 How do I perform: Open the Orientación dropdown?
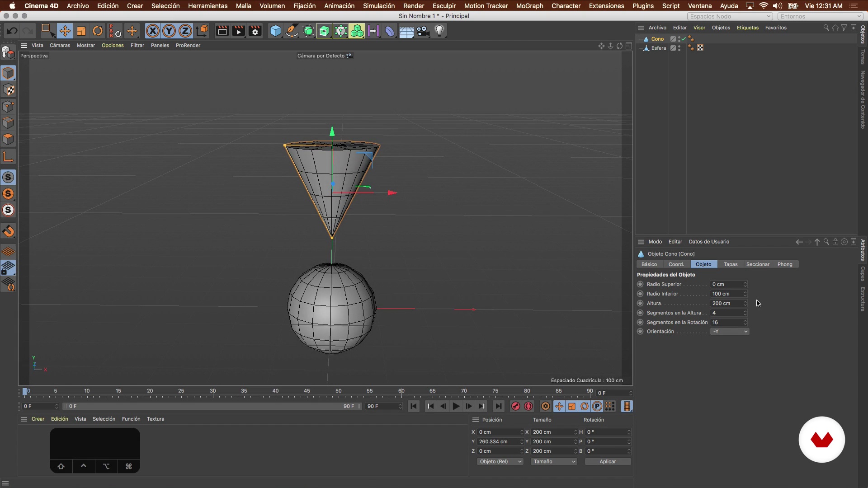click(730, 331)
